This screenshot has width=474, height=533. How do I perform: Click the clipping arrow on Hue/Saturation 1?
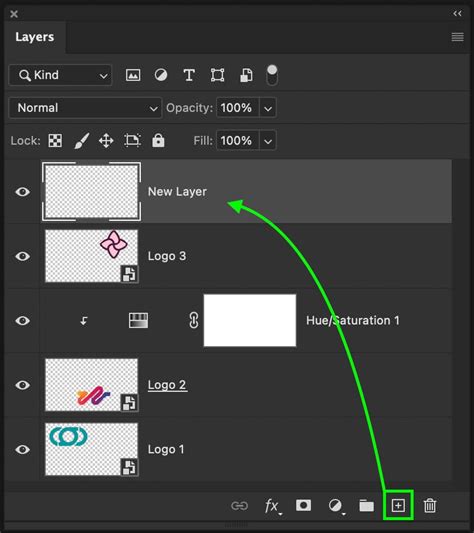click(x=84, y=321)
